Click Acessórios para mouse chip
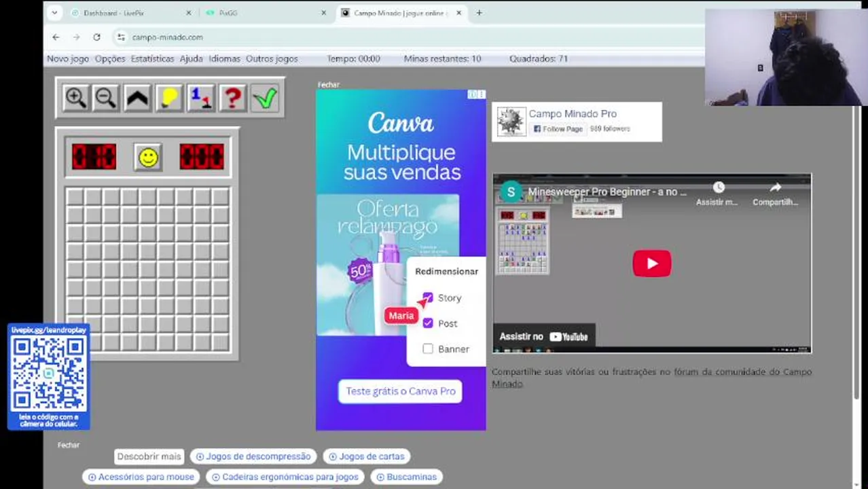 (141, 477)
